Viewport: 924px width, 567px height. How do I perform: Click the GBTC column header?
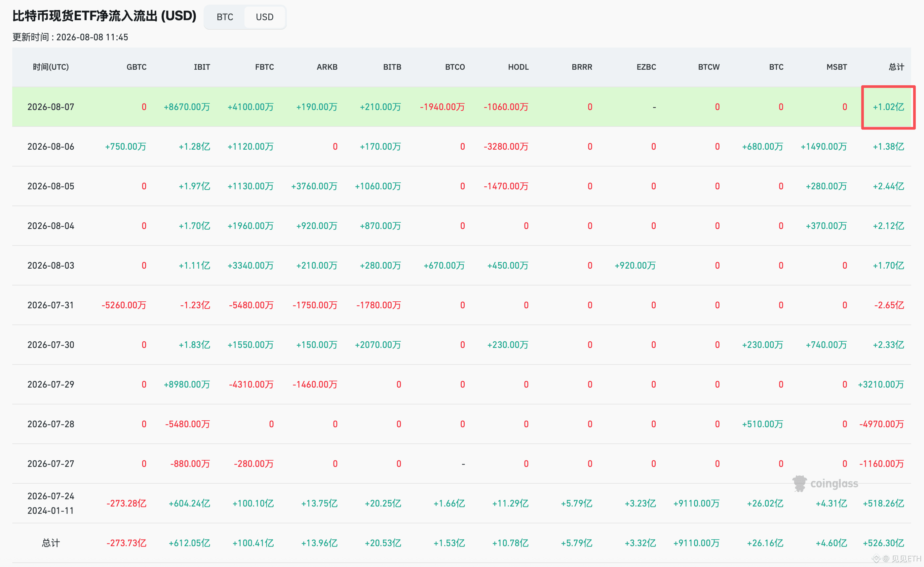point(136,67)
